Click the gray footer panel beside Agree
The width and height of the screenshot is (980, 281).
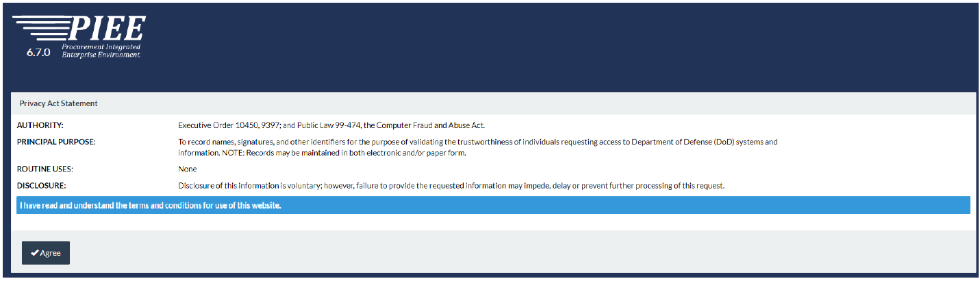(x=520, y=252)
